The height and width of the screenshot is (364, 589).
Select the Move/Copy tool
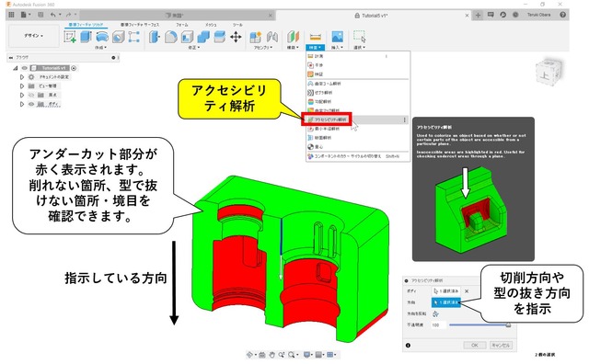point(236,37)
